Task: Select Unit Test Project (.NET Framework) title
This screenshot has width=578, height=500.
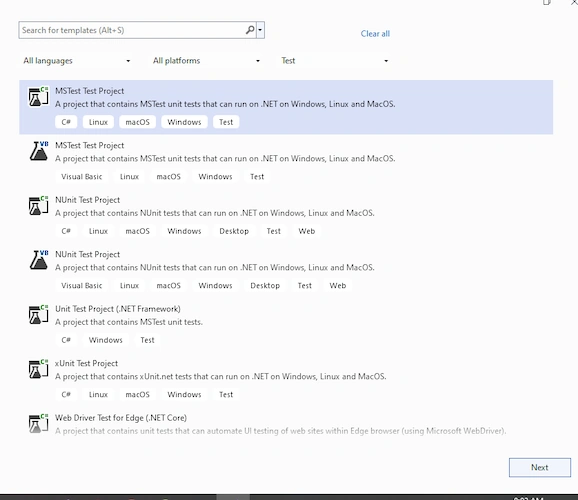Action: 118,309
